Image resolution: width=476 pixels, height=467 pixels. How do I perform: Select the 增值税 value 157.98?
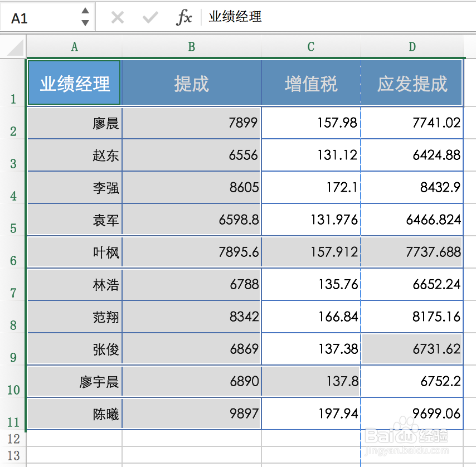coord(310,123)
